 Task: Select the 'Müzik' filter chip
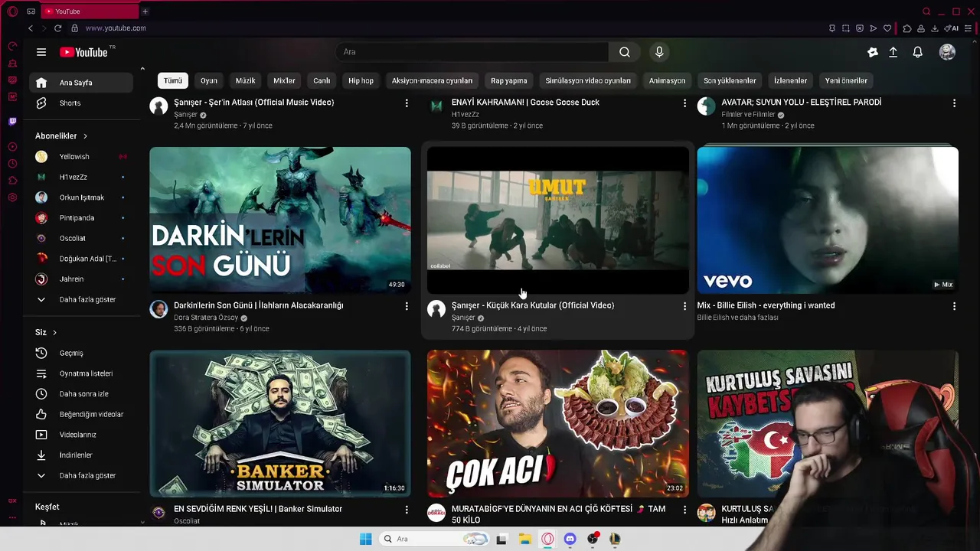click(246, 80)
